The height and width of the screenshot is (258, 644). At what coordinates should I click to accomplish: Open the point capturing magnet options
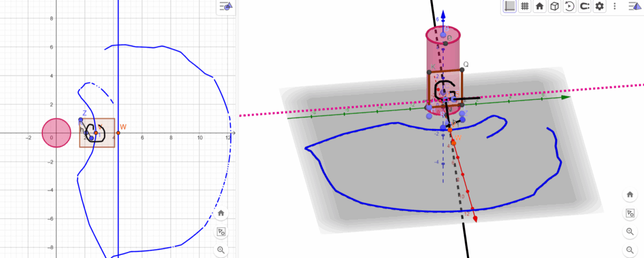tap(584, 6)
